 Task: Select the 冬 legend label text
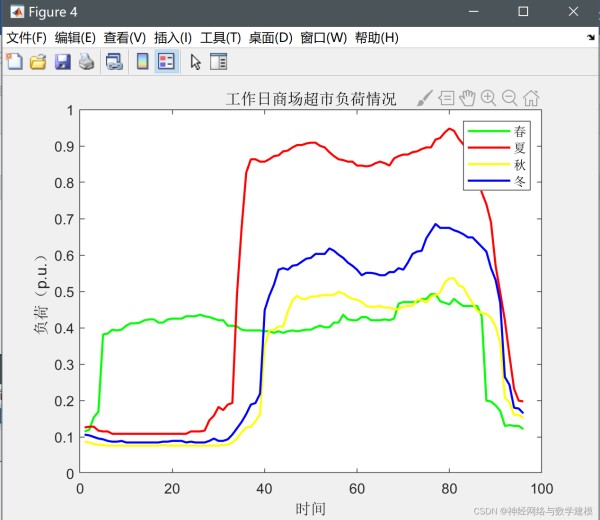[x=520, y=181]
